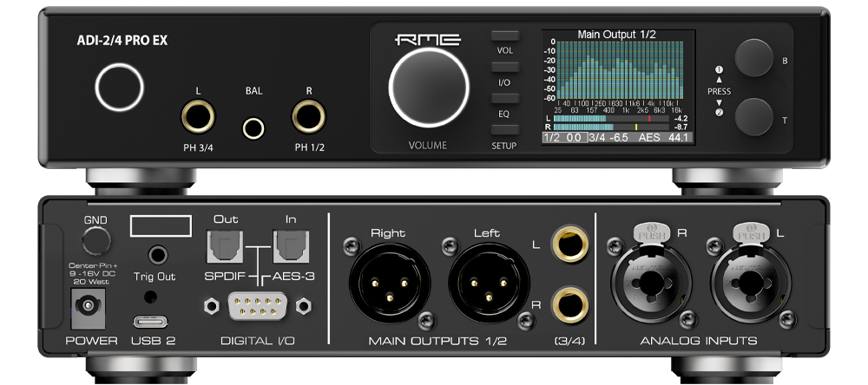The image size is (868, 385).
Task: Click the PH 1/2 right headphone jack
Action: coord(309,116)
